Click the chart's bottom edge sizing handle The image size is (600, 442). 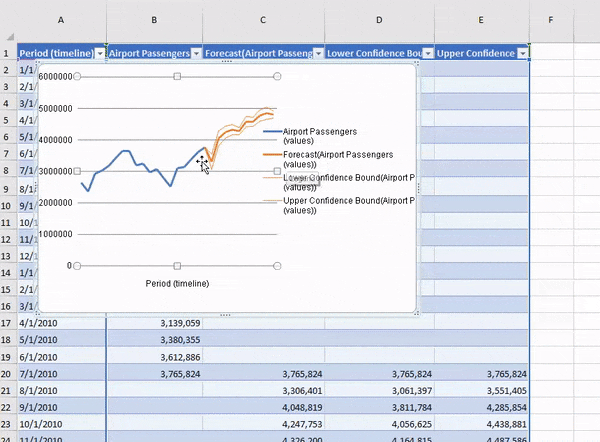225,315
